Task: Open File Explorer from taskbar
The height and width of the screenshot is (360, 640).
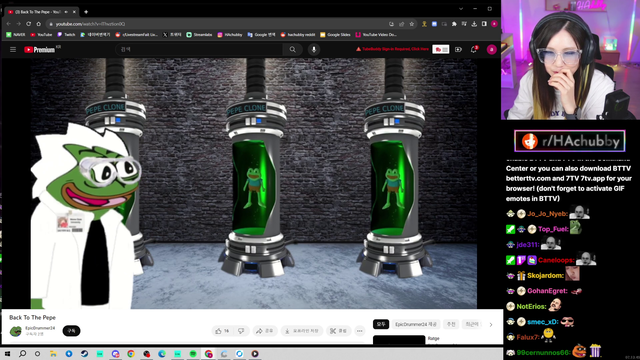Action: (x=53, y=353)
